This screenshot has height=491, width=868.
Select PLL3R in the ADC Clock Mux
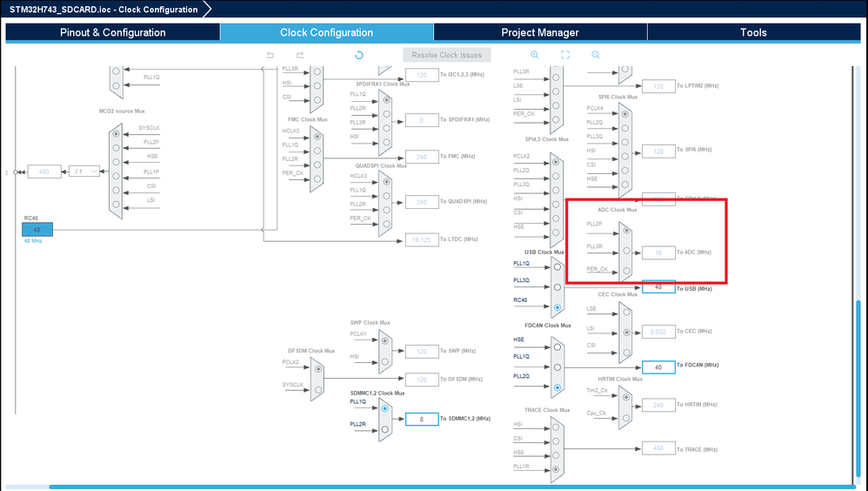pos(626,251)
